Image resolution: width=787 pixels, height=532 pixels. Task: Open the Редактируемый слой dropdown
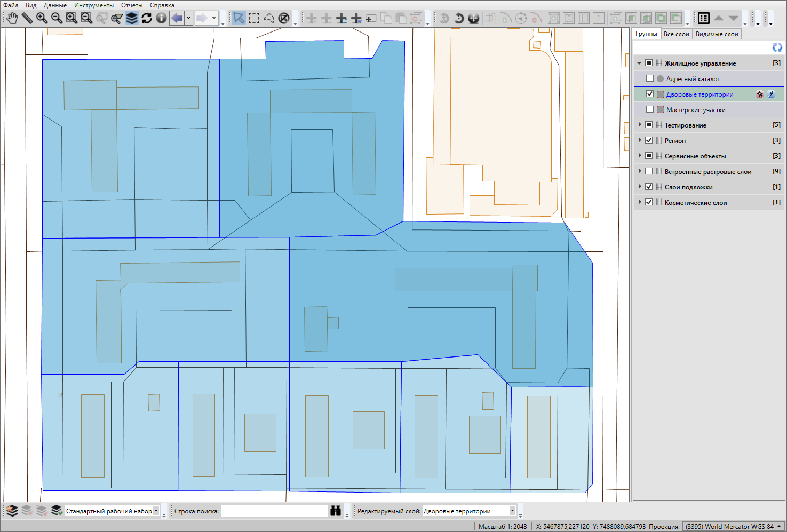512,511
